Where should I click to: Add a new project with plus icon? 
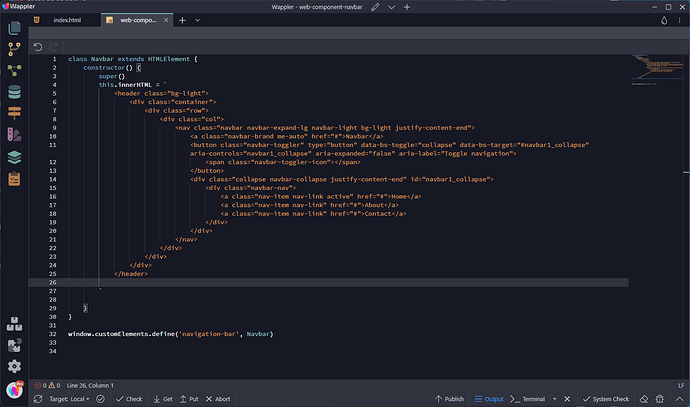point(407,7)
